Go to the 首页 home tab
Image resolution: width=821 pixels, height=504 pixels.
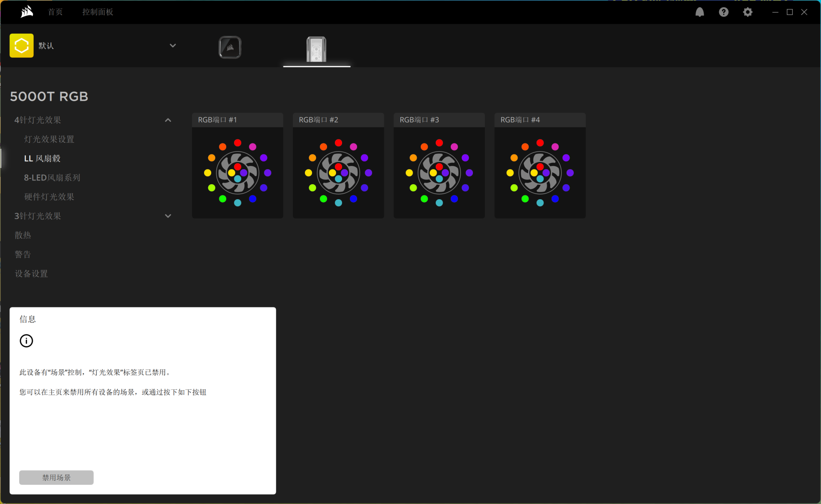point(55,12)
